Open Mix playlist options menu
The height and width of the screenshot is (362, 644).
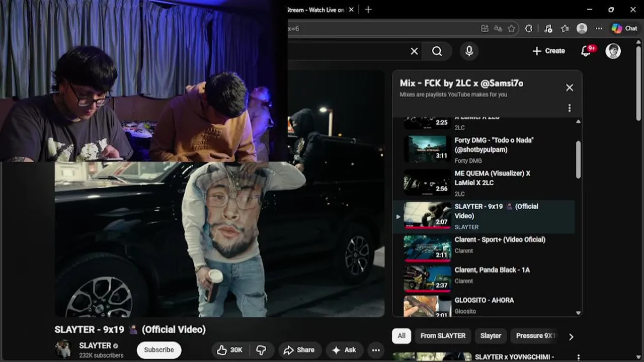click(570, 108)
